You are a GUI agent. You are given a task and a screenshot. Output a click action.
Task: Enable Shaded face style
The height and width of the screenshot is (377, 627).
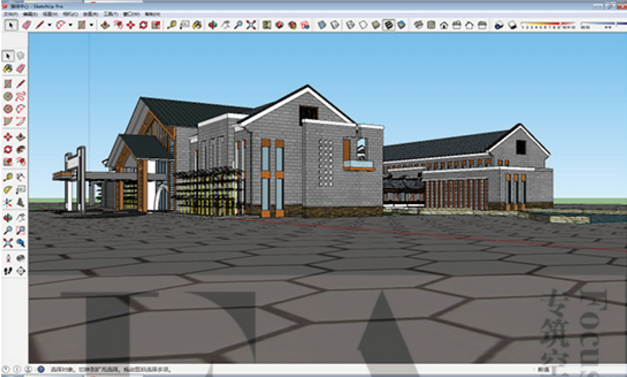click(x=376, y=25)
